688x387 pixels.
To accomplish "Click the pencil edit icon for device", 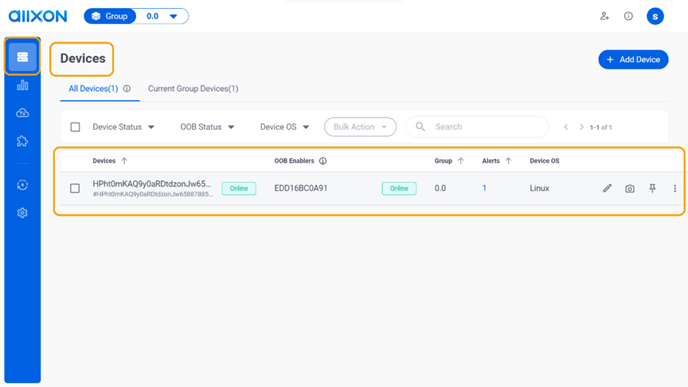I will pos(607,188).
